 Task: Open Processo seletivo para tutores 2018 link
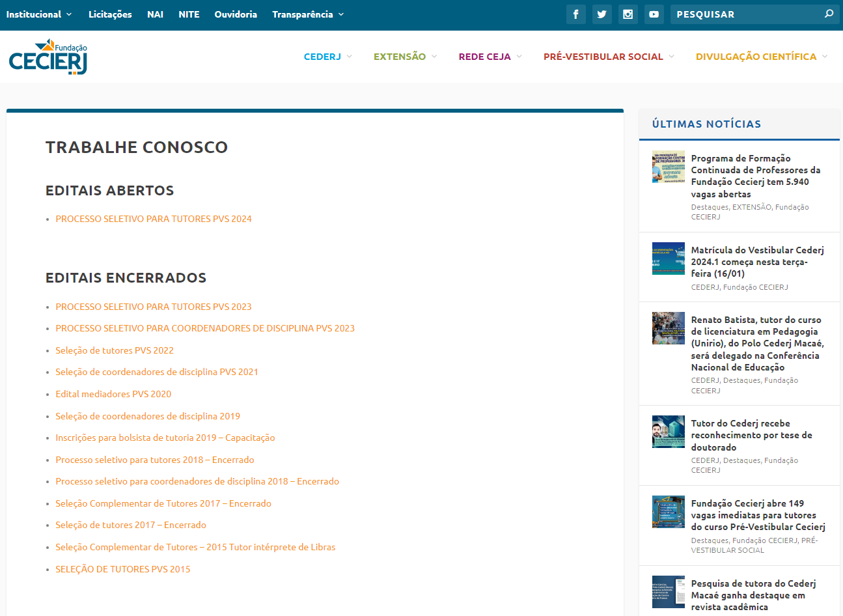pyautogui.click(x=155, y=460)
